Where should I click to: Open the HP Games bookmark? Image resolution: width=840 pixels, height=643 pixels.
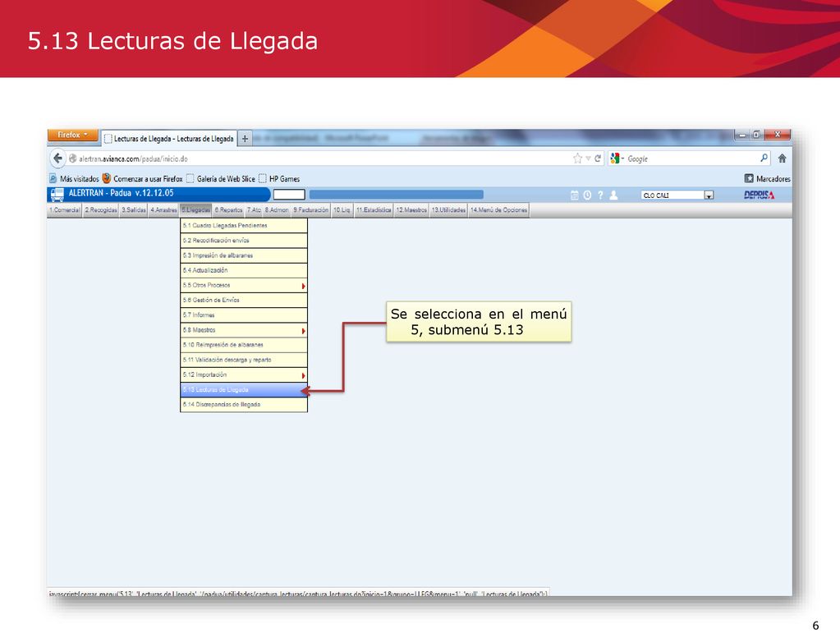pyautogui.click(x=279, y=178)
